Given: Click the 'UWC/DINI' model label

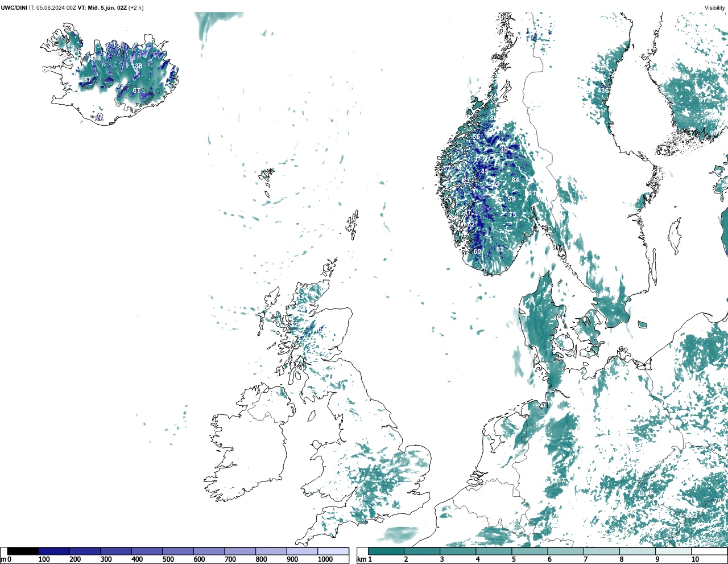Looking at the screenshot, I should [14, 8].
